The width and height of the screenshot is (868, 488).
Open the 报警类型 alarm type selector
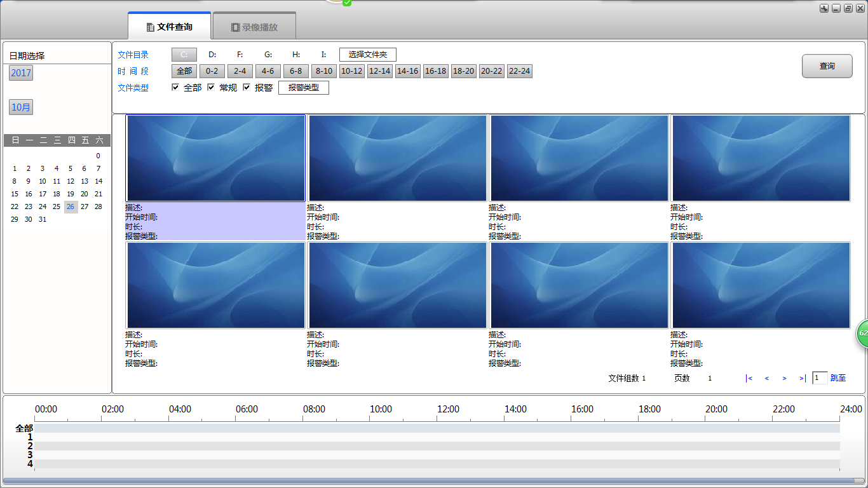pyautogui.click(x=304, y=88)
